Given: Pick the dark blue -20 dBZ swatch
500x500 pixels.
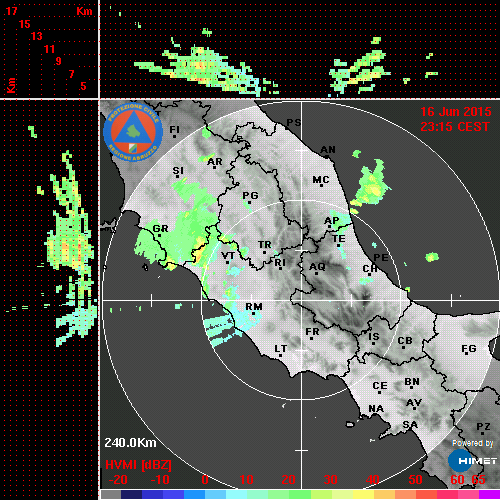Looking at the screenshot, I should tap(132, 495).
